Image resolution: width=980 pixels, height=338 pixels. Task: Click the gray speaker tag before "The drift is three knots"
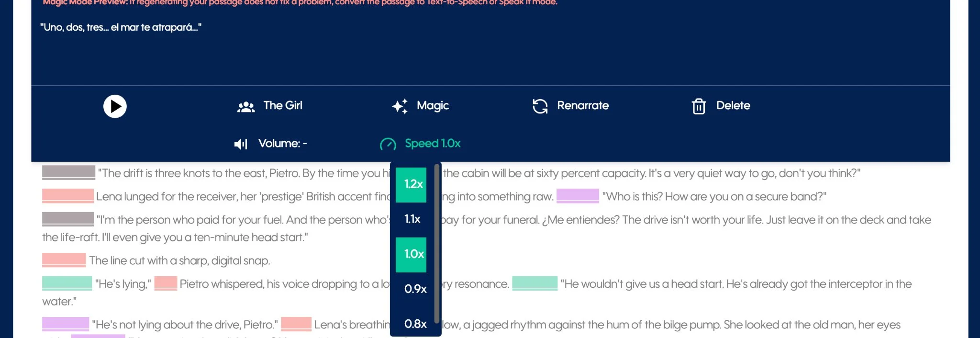point(68,172)
